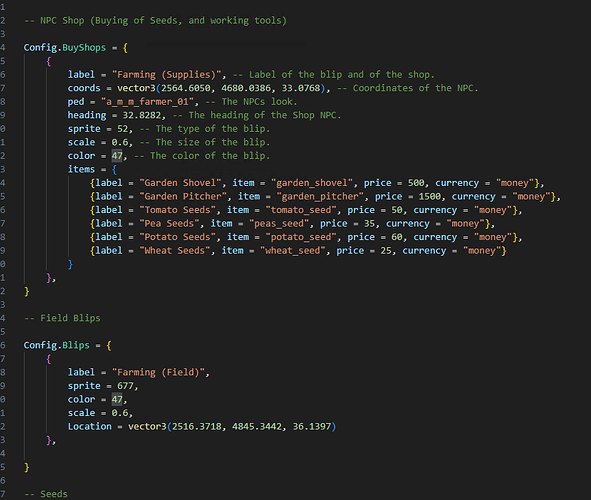
Task: Click the "Pea Seeds" label string
Action: tap(169, 224)
